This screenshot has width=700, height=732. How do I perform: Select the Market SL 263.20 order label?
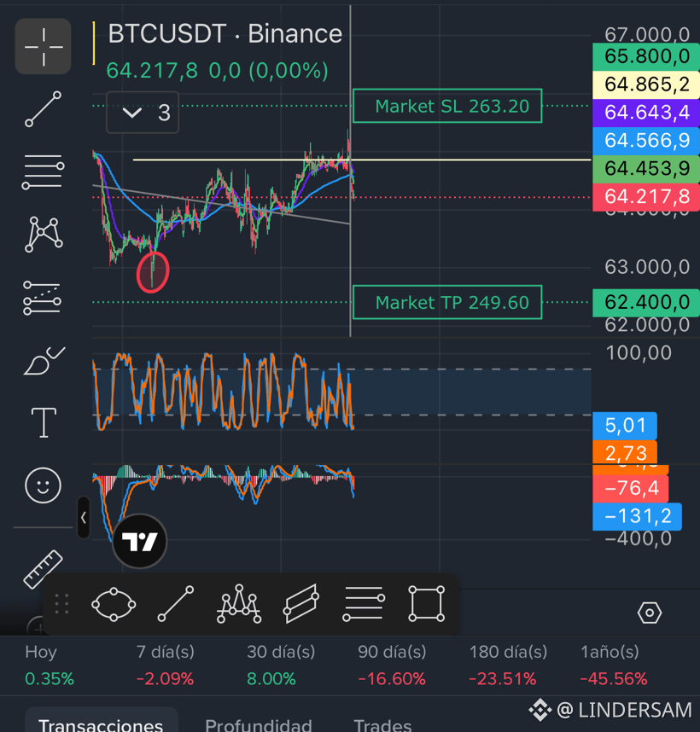(x=447, y=106)
